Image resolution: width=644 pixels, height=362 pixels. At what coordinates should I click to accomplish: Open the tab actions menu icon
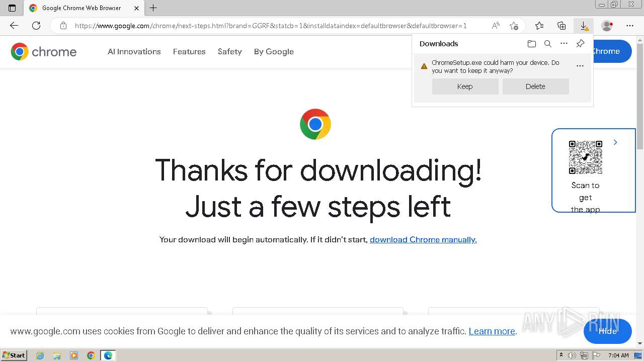(x=12, y=8)
